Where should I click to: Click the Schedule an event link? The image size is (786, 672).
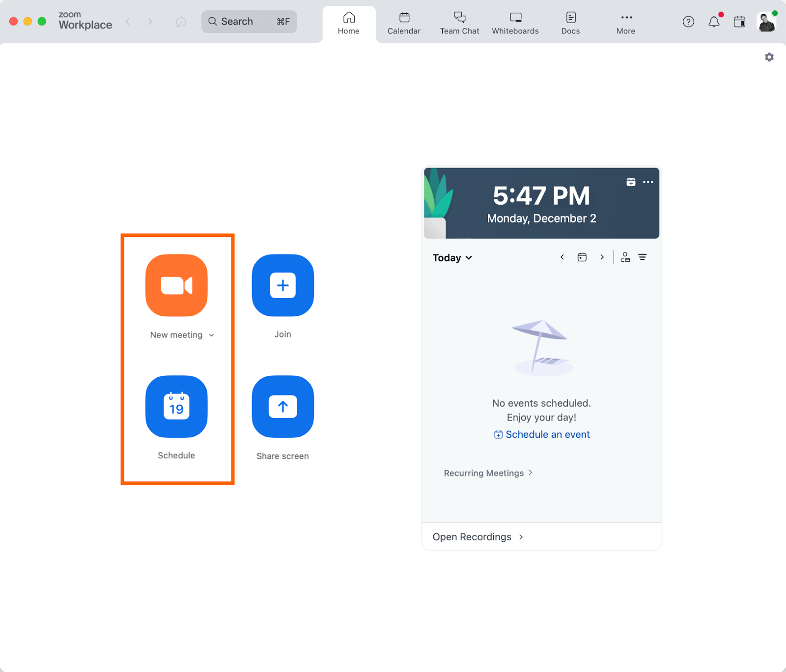542,435
